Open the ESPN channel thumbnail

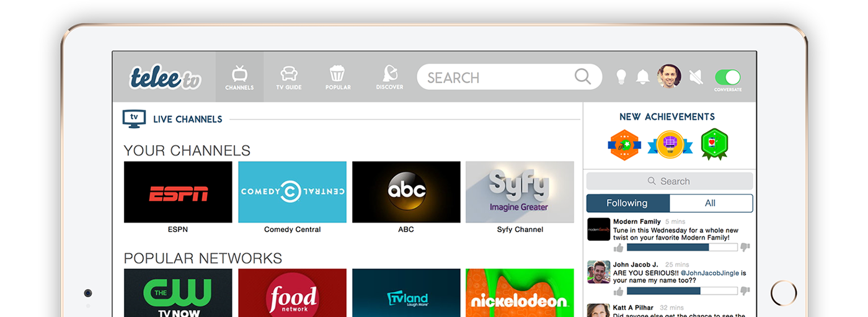point(178,192)
